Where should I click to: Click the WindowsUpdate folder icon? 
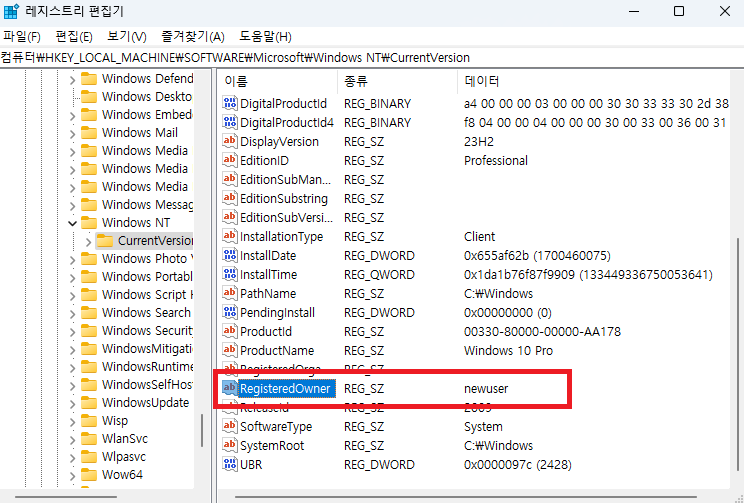[x=89, y=403]
